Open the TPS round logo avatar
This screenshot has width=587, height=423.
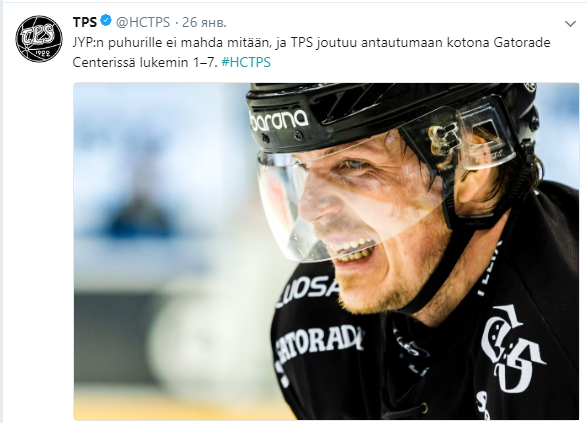[x=39, y=39]
